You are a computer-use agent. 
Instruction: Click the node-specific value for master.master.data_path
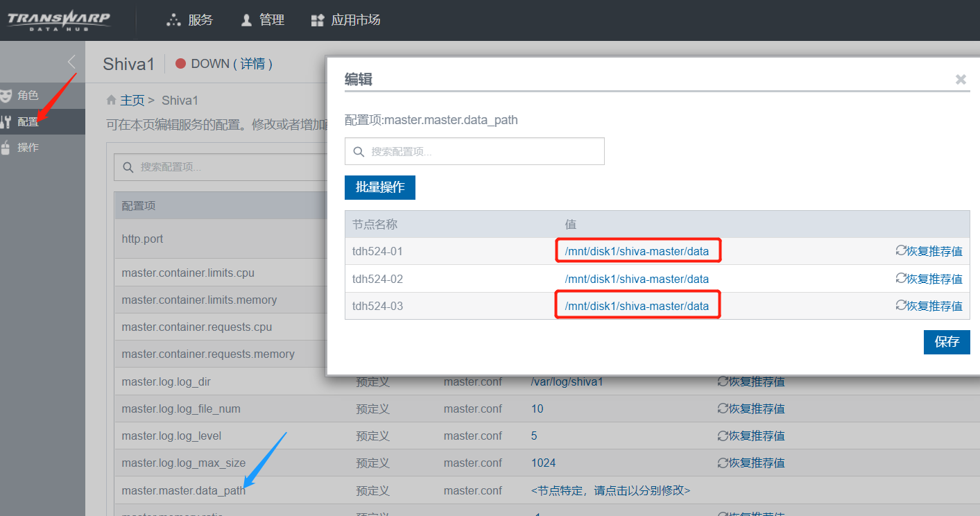click(x=610, y=491)
